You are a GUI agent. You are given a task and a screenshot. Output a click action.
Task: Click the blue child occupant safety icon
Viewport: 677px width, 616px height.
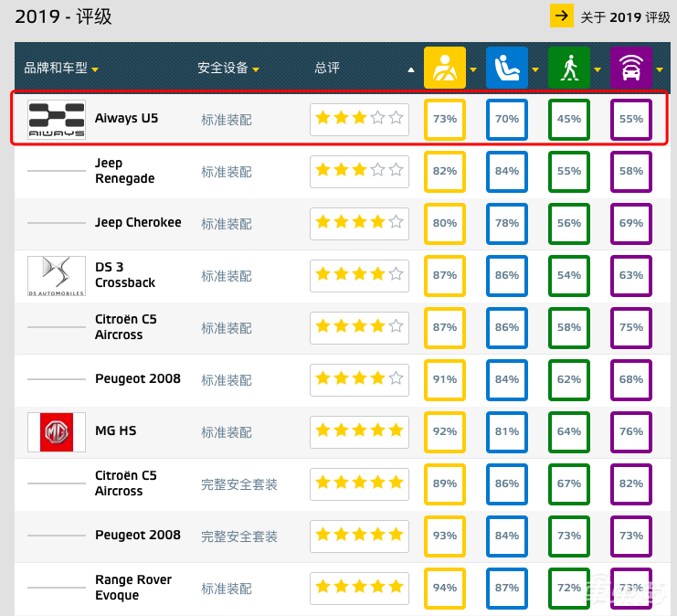coord(506,68)
